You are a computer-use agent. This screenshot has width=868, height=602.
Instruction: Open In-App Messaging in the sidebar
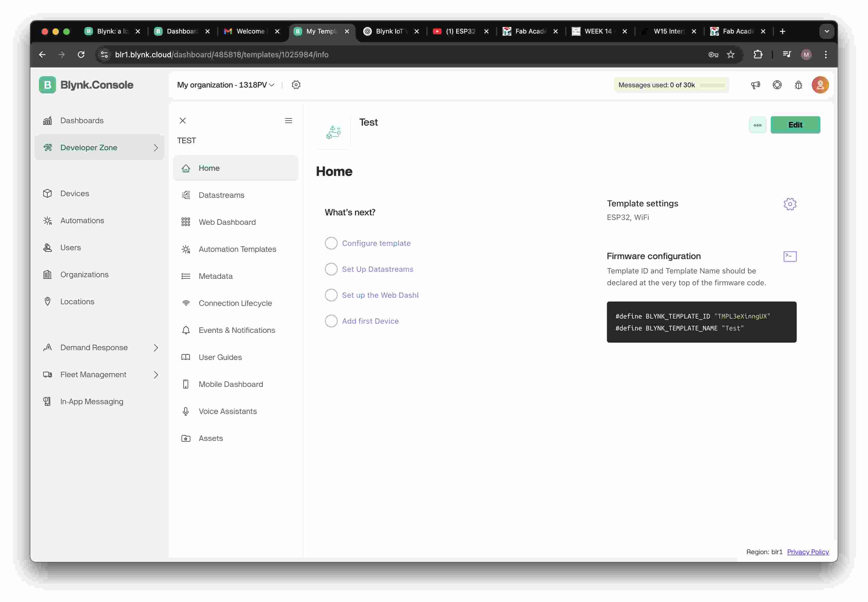[x=100, y=402]
